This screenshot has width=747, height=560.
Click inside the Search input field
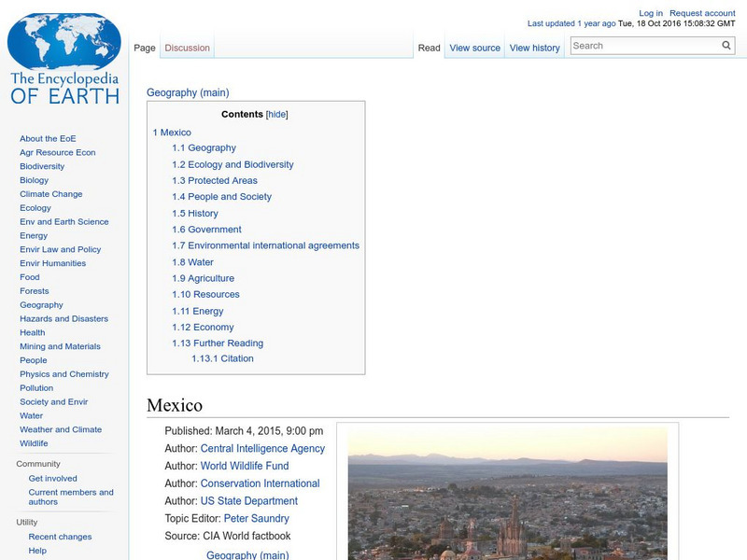click(644, 46)
